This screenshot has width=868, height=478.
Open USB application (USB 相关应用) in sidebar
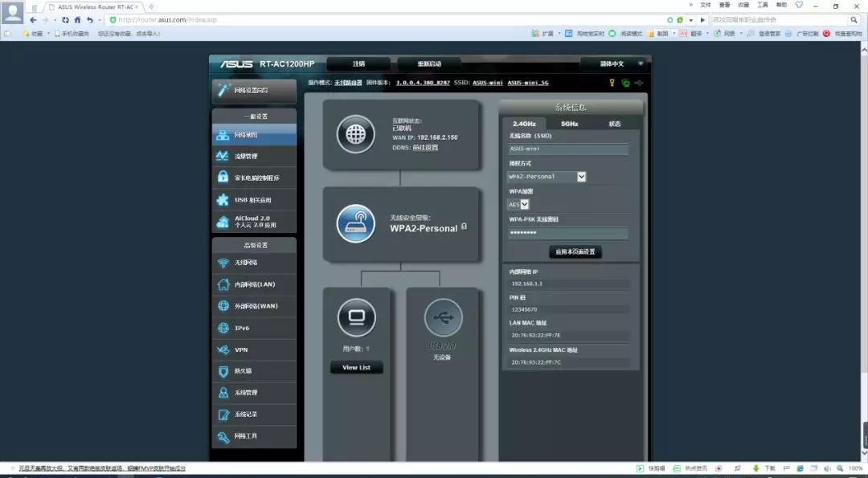click(254, 200)
